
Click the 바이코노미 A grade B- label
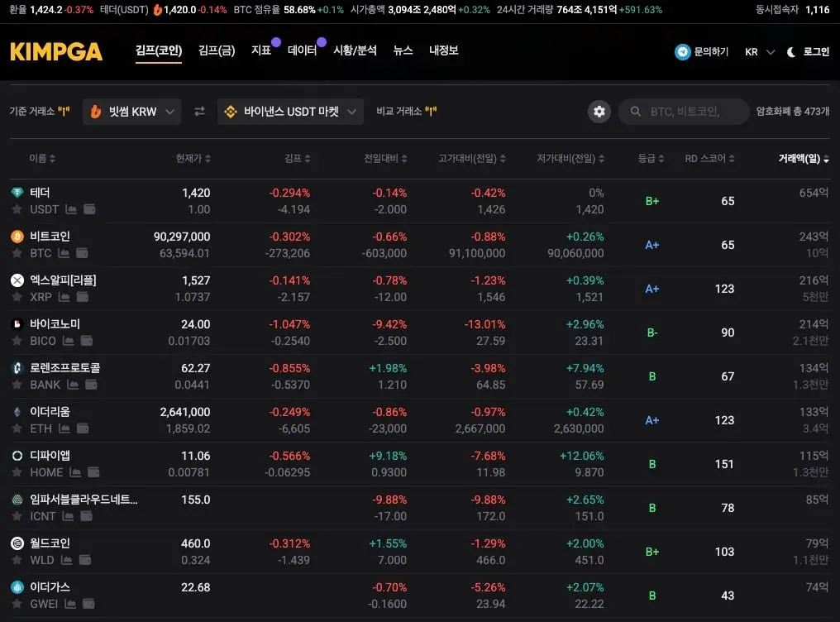pos(652,333)
